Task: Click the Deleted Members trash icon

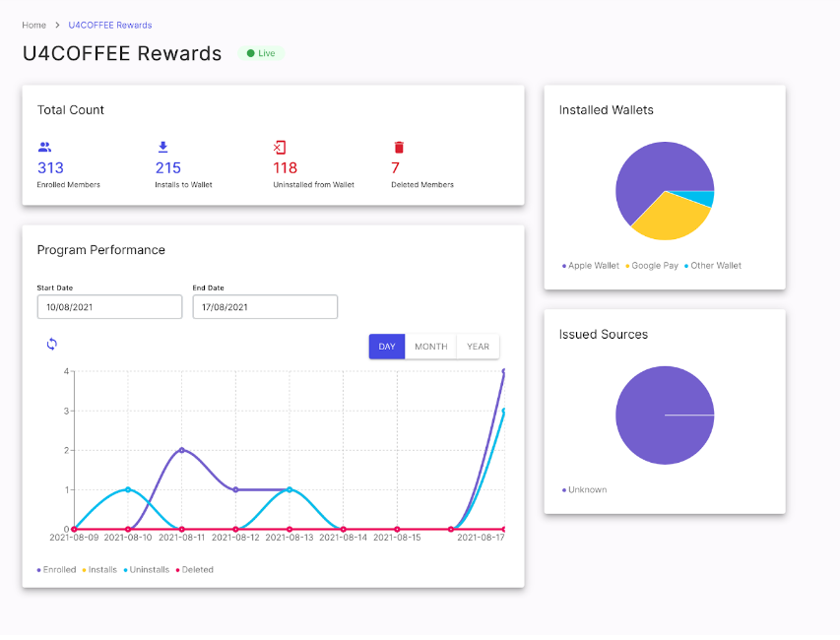Action: coord(399,148)
